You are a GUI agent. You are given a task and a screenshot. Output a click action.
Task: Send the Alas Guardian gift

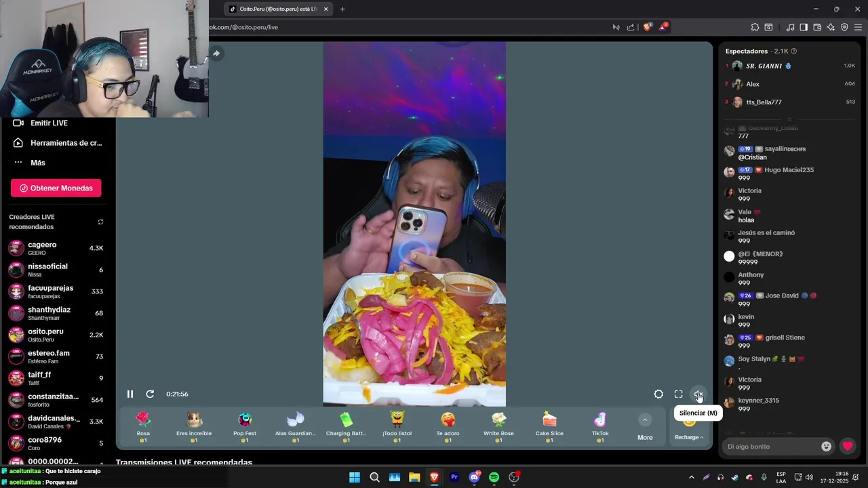click(x=296, y=428)
